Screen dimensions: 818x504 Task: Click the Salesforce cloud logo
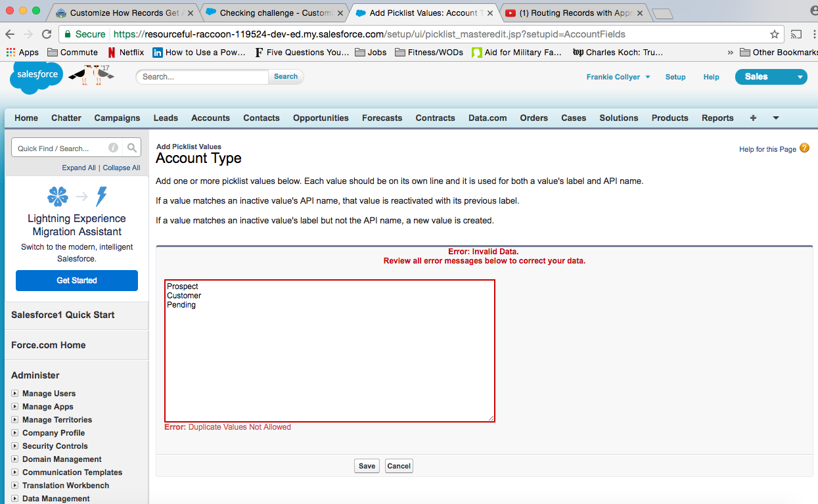click(36, 76)
